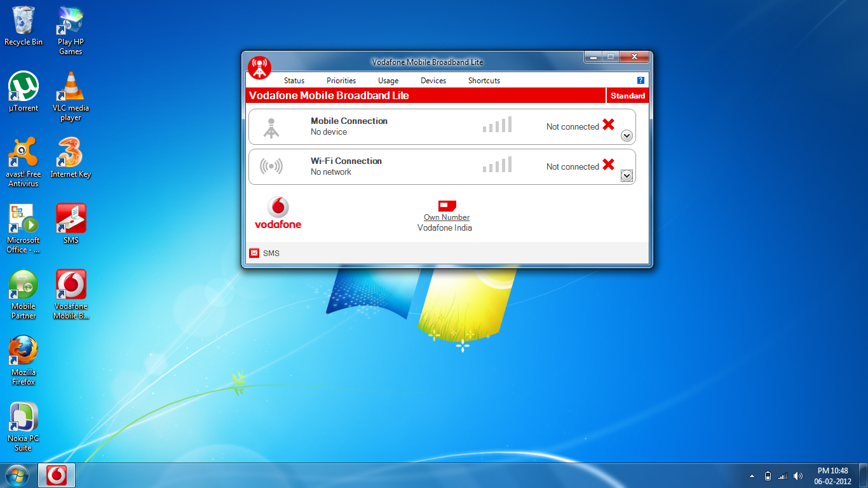Screen dimensions: 868x488
Task: Select avast! Free Antivirus desktop icon
Action: point(24,163)
